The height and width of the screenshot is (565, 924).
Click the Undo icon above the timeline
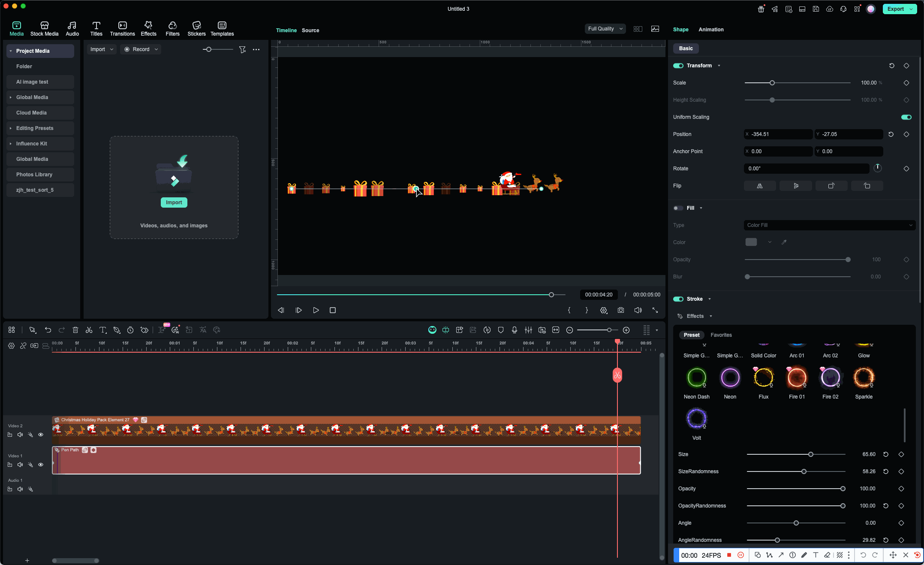point(48,330)
